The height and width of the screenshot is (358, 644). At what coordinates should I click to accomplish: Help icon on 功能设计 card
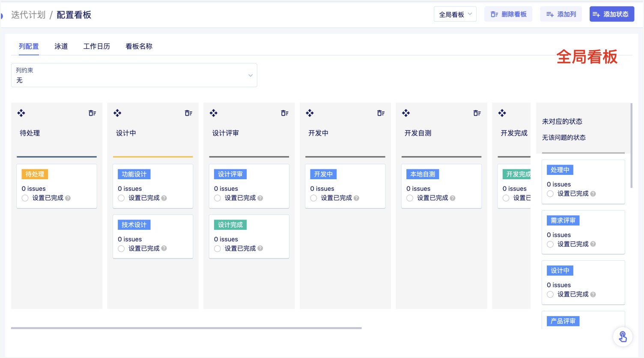(x=164, y=198)
